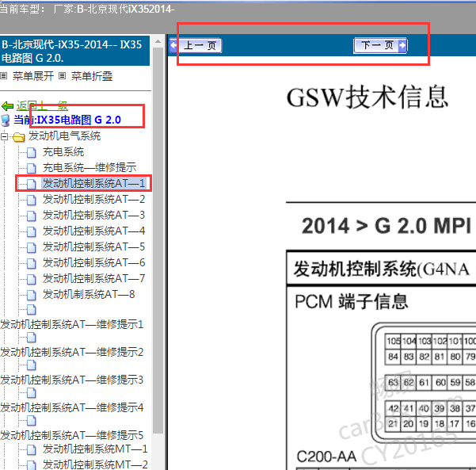Click page icon beside 发动机控制系统MT—1
This screenshot has height=470, width=476.
pos(31,449)
